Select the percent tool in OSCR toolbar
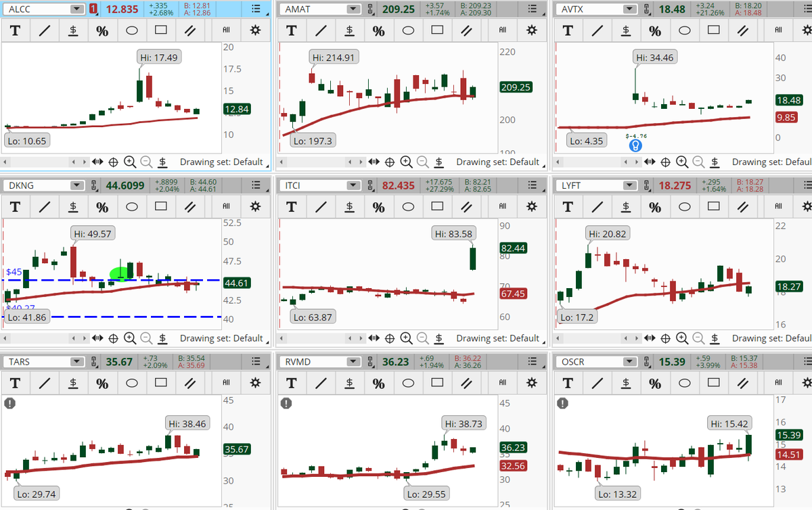The width and height of the screenshot is (812, 510). tap(655, 384)
